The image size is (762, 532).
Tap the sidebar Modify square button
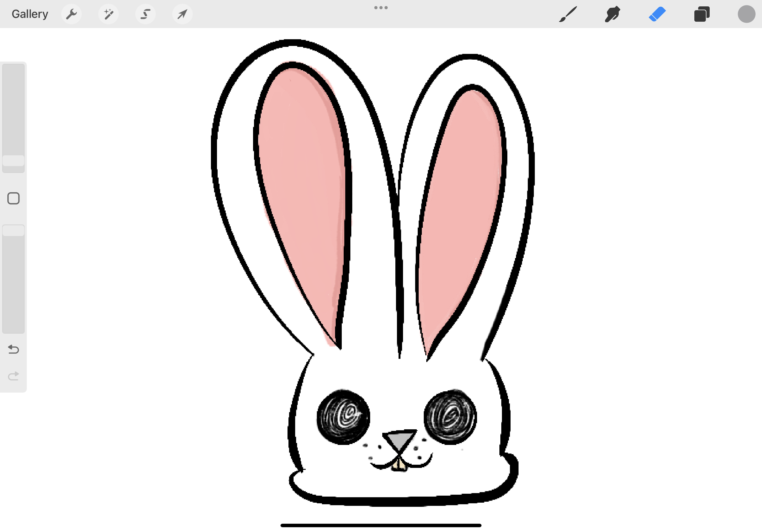[13, 198]
